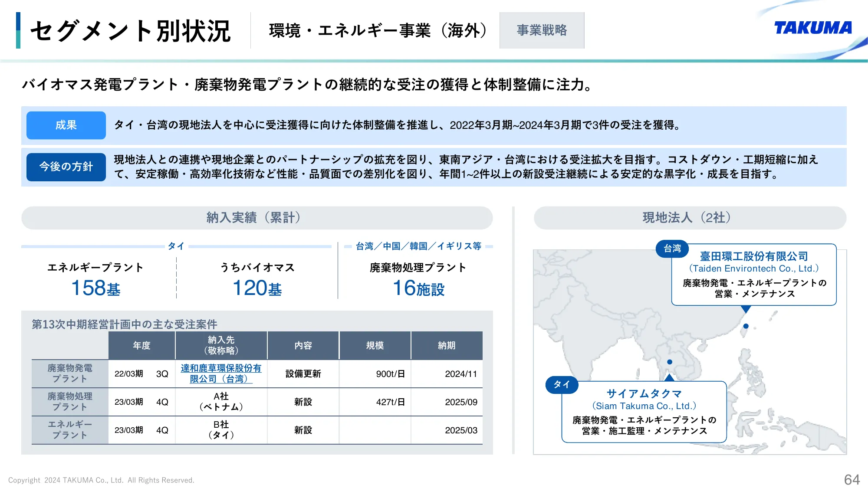This screenshot has width=868, height=488.
Task: Click the 22/03期 3Q year cell
Action: (141, 374)
